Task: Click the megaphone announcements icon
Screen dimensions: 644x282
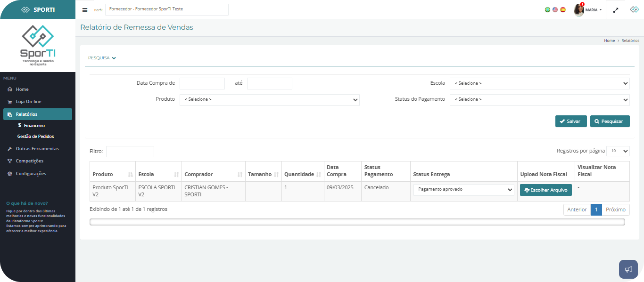Action: (x=628, y=269)
